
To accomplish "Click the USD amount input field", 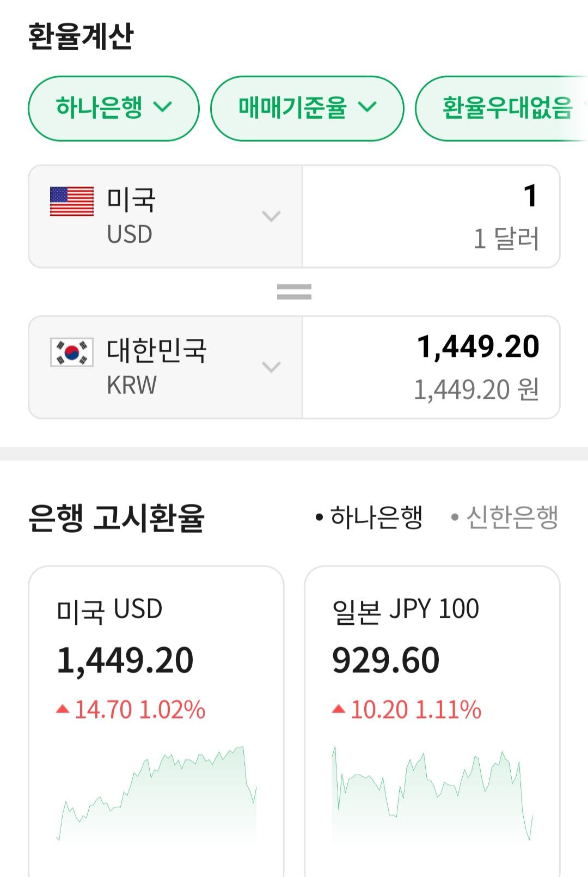I will 431,216.
